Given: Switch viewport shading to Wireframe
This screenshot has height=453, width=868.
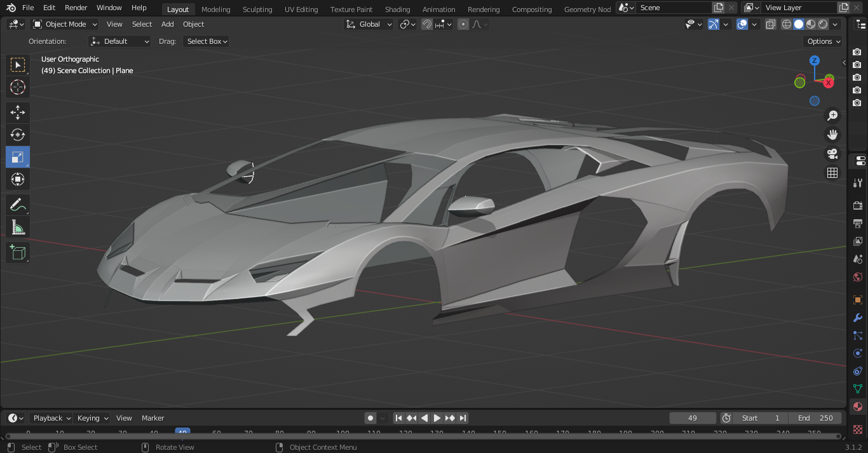Looking at the screenshot, I should click(x=787, y=24).
